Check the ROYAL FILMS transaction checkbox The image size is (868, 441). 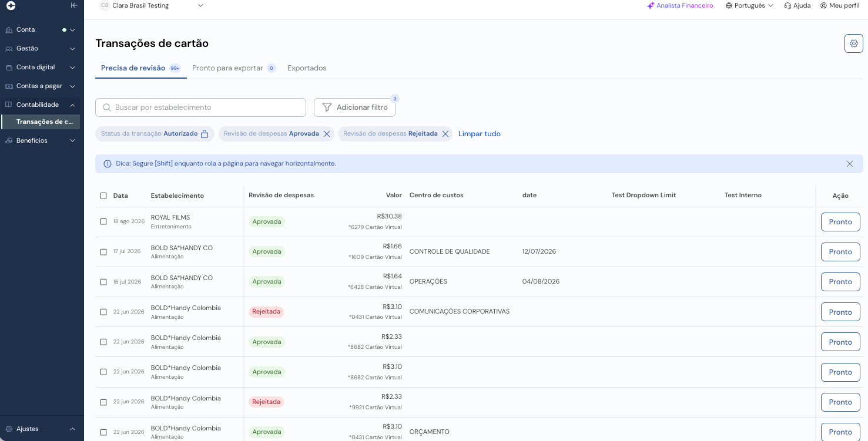(x=103, y=221)
